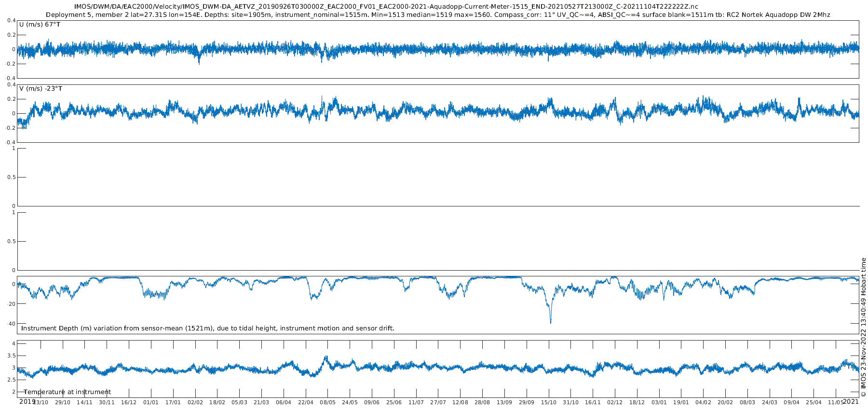The width and height of the screenshot is (868, 410).
Task: Click the 13/09 date tick label
Action: pos(504,402)
